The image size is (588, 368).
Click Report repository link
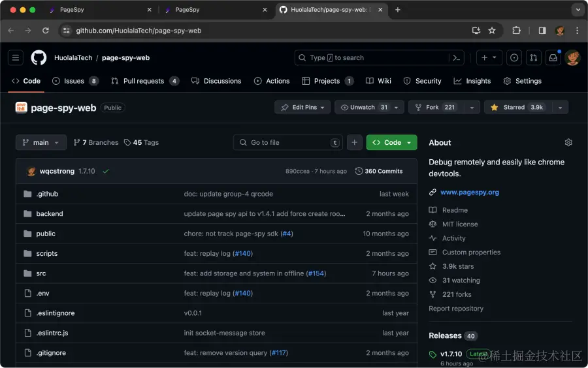coord(456,309)
